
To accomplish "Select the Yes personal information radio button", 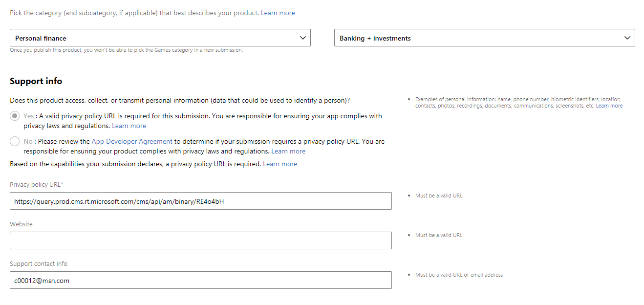I will [15, 116].
